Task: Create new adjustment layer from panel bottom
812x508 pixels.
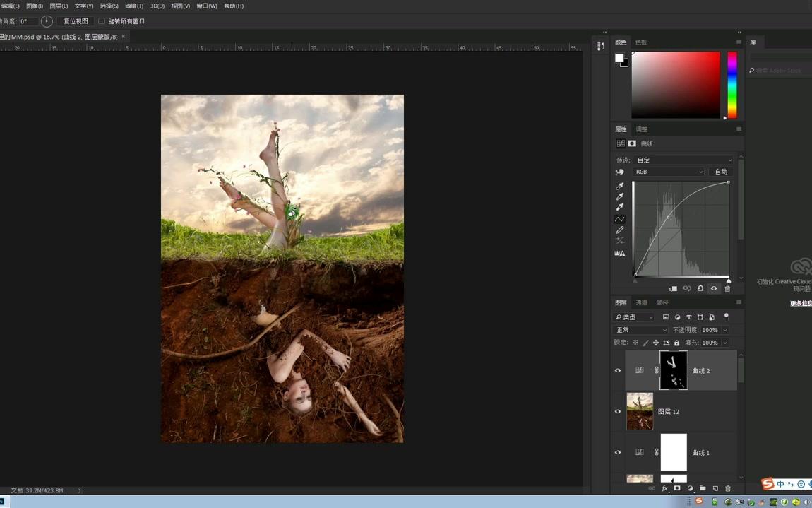Action: pos(690,488)
